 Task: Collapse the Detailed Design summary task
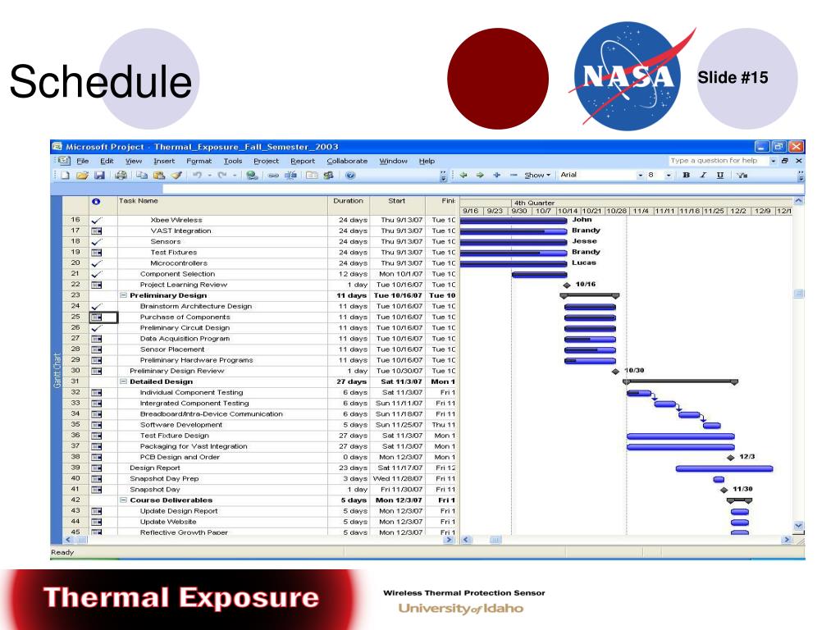click(x=123, y=382)
